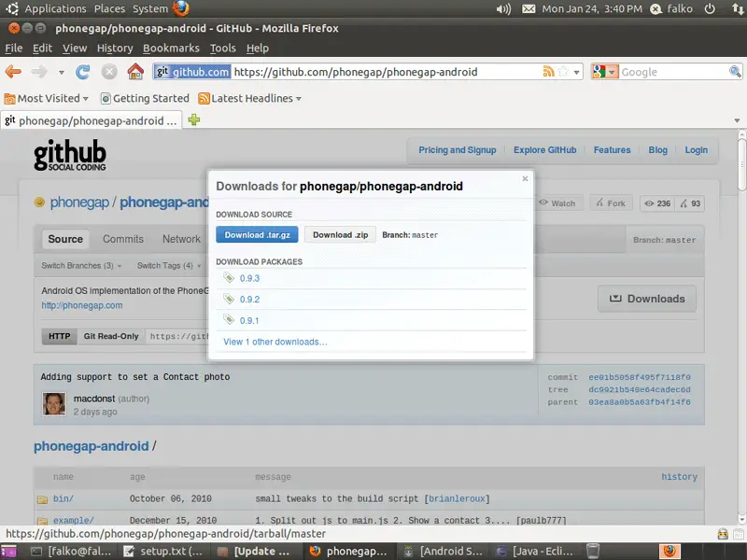
Task: Open the volume control in the top panel
Action: tap(503, 9)
